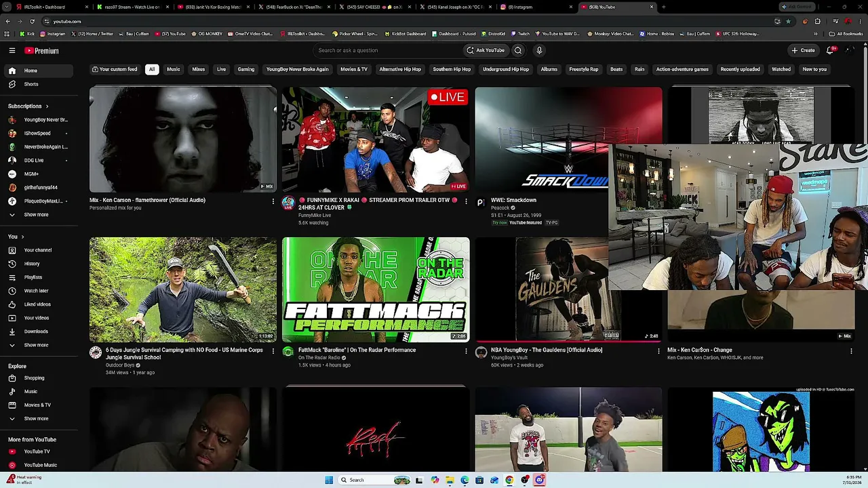This screenshot has height=488, width=868.
Task: Open the Twitch bookmark
Action: [520, 33]
